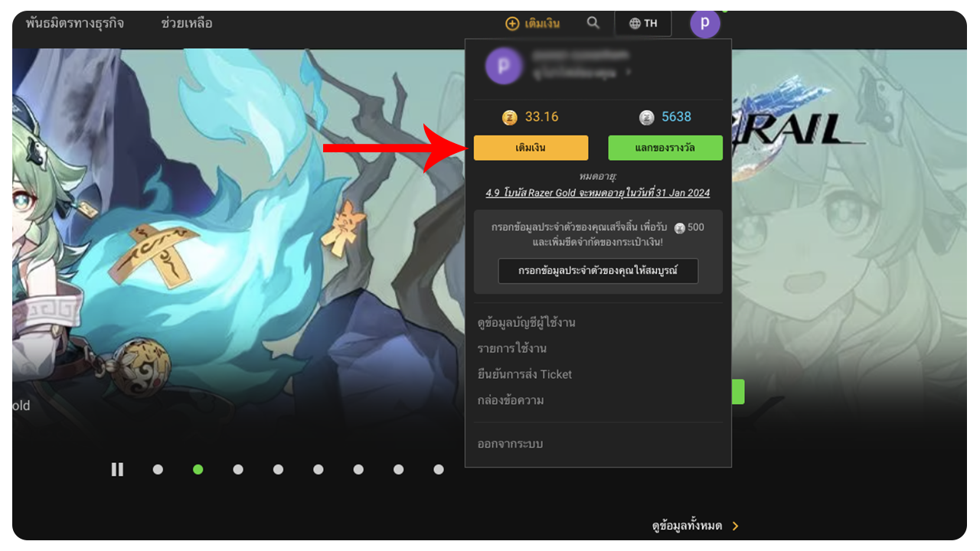Click the arrow beside ดูข้อมูลทั้งหมด
Screen dimensions: 980x551
pos(736,526)
